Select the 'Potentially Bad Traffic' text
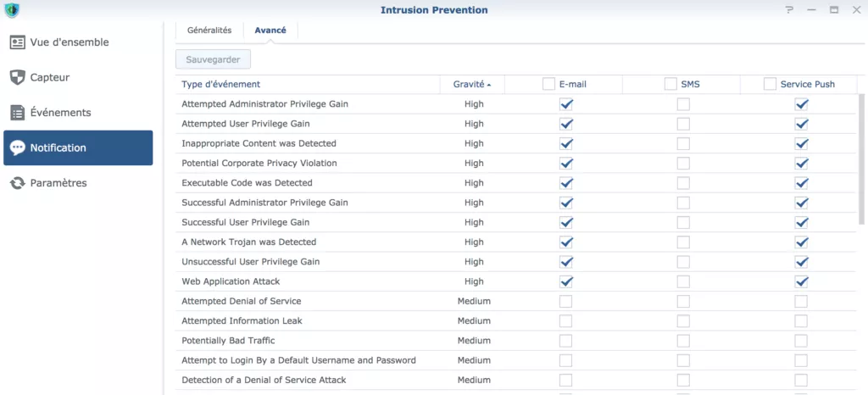The height and width of the screenshot is (395, 868). click(x=228, y=341)
